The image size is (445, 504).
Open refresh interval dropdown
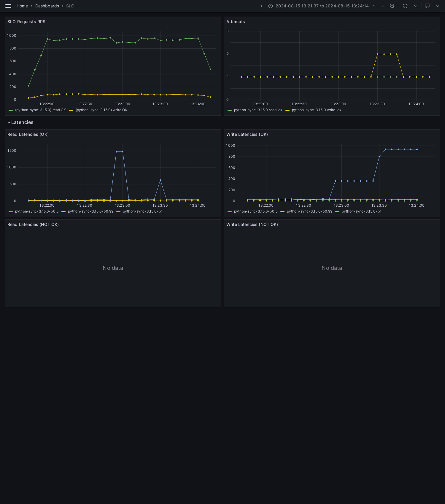(x=415, y=6)
